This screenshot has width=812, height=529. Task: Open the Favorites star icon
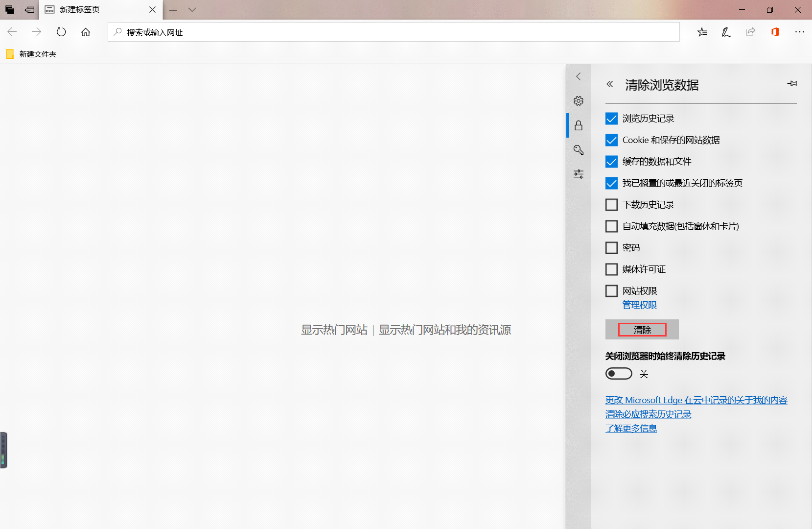[x=702, y=32]
